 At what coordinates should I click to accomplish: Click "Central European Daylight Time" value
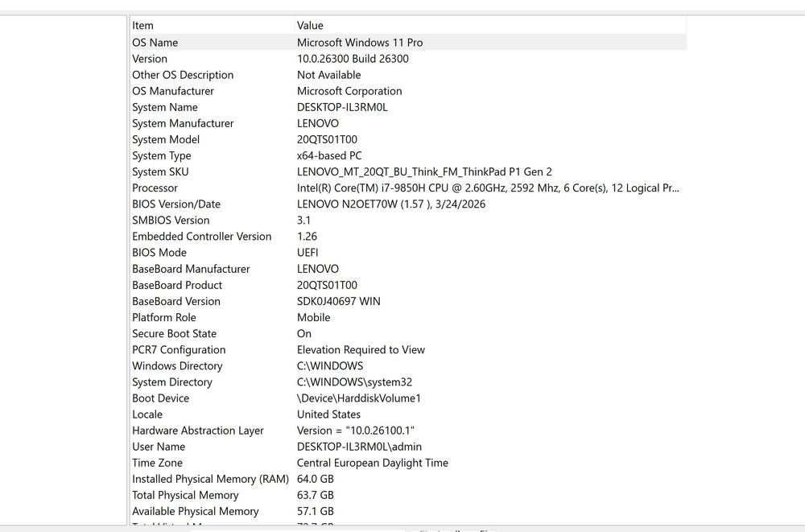[x=372, y=464]
